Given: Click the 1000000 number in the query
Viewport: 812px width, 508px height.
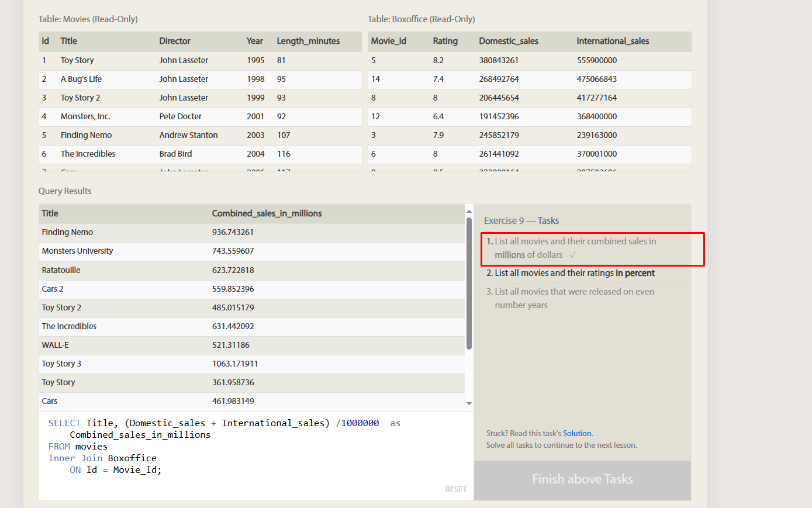Looking at the screenshot, I should (x=360, y=423).
